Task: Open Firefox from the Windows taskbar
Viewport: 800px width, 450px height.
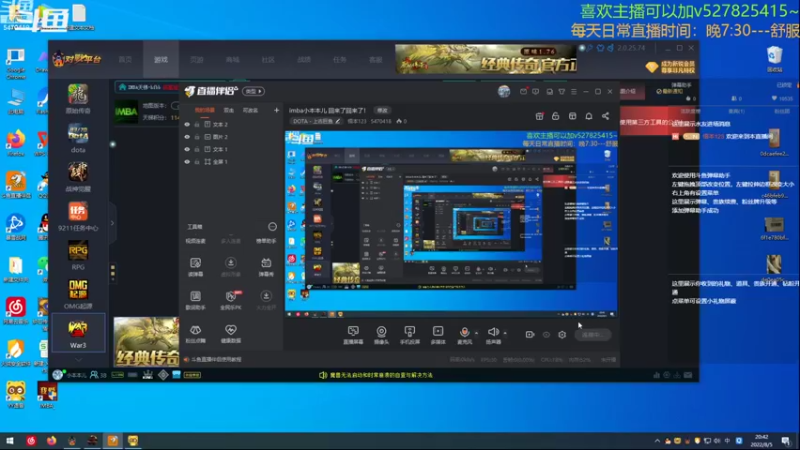Action: pyautogui.click(x=52, y=441)
